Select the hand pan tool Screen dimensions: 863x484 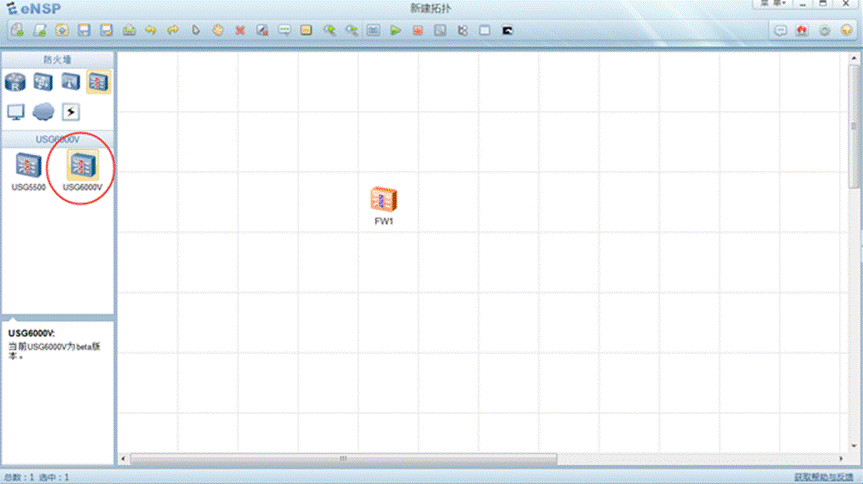(x=218, y=30)
